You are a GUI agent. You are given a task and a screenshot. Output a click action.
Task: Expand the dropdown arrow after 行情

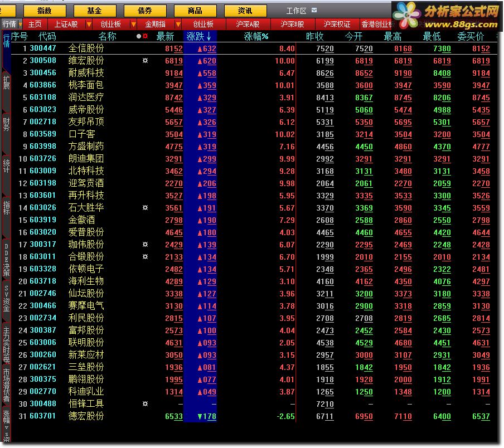(x=20, y=25)
